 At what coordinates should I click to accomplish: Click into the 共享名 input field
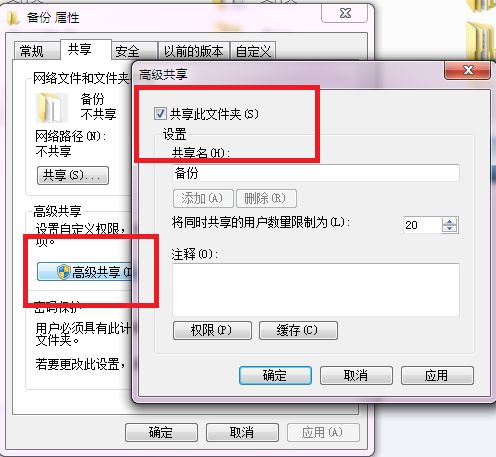316,173
